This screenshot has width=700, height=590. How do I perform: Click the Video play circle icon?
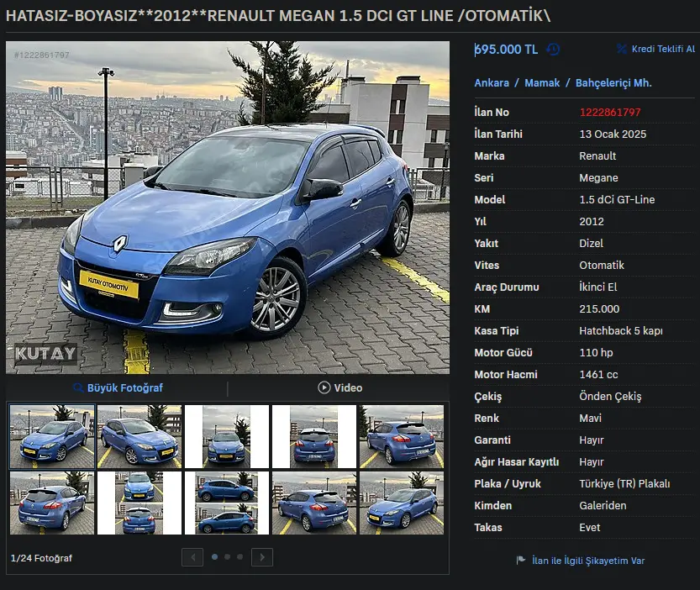pyautogui.click(x=324, y=387)
